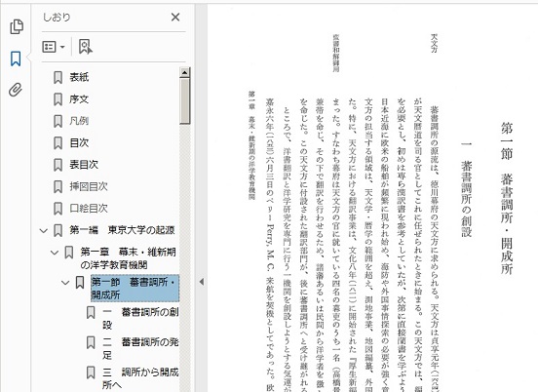The height and width of the screenshot is (392, 538).
Task: Click bookmark icon beside 第一章 幕末・維新期
Action: pos(69,253)
